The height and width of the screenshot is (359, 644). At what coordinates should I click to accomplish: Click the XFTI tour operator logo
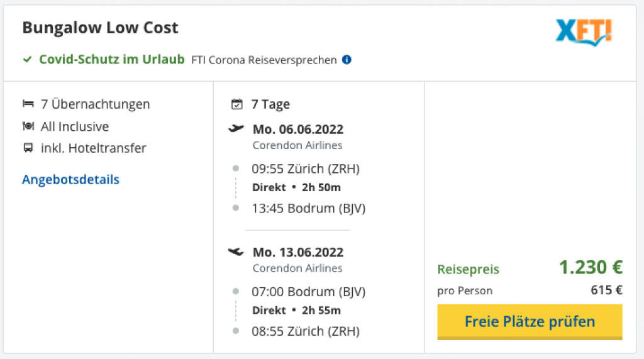tap(584, 31)
